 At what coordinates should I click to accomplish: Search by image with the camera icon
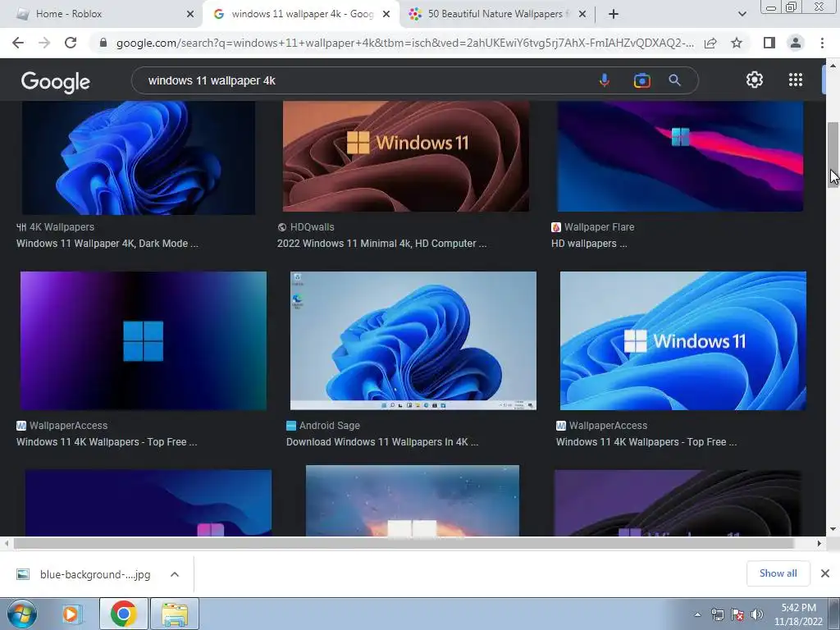coord(641,80)
